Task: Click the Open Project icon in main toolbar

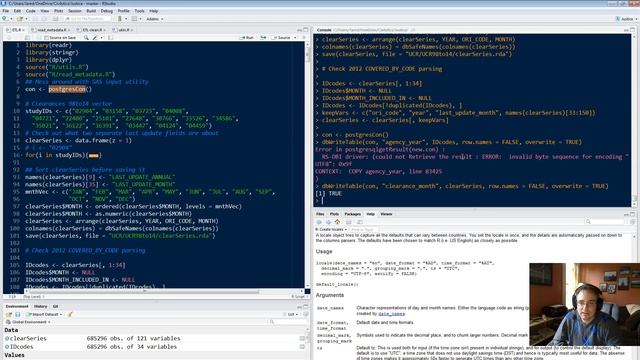Action: point(19,19)
